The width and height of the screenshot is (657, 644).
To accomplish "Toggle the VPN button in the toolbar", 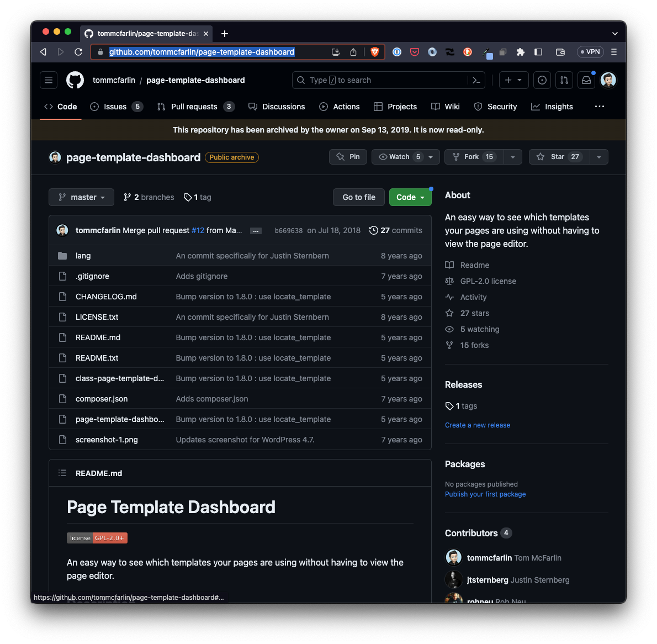I will 590,52.
